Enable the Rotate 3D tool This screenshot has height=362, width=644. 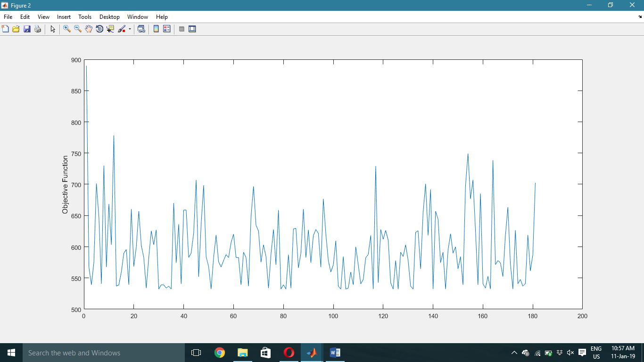coord(99,29)
